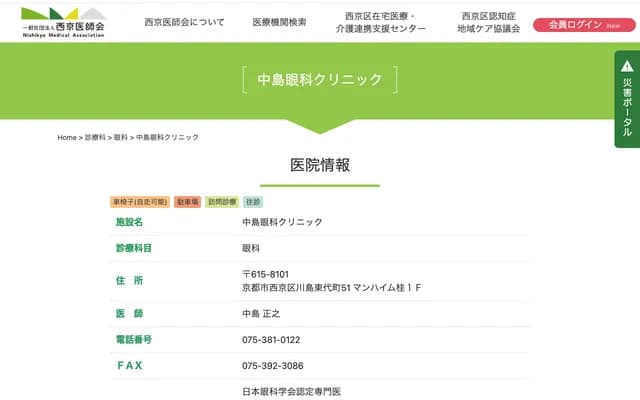Go to 西京区在宅医療・介護連携支援センター page
640x400 pixels.
point(379,23)
